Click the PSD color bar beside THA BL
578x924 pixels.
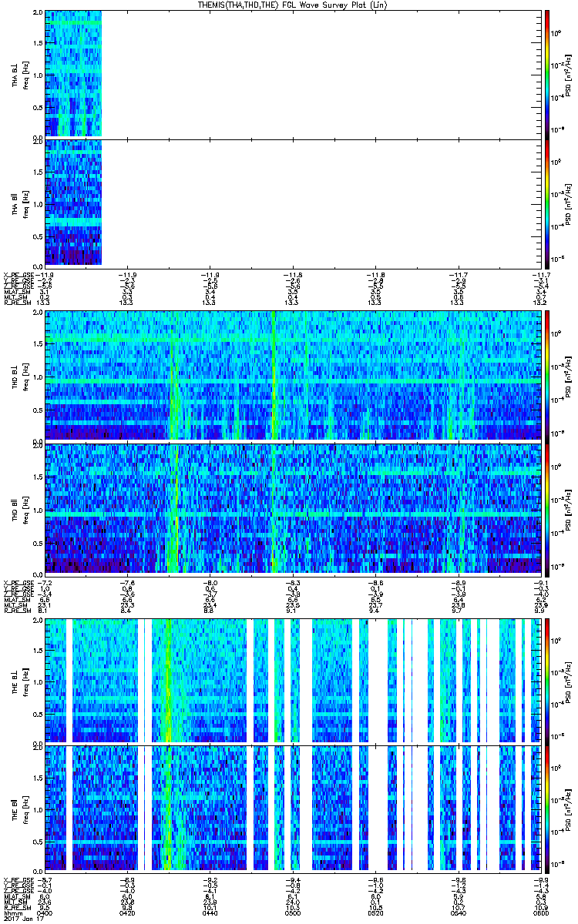pyautogui.click(x=547, y=74)
